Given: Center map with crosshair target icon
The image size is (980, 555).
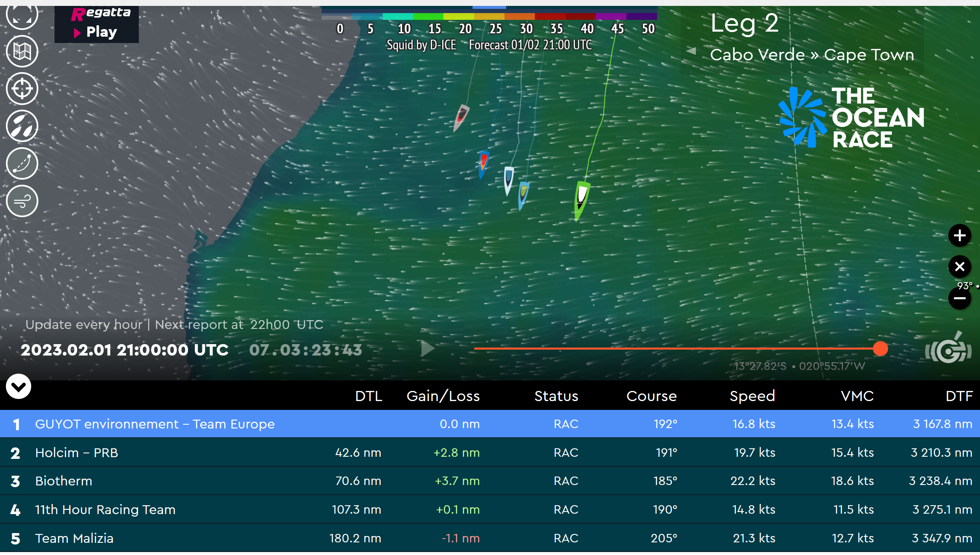Looking at the screenshot, I should pos(22,89).
